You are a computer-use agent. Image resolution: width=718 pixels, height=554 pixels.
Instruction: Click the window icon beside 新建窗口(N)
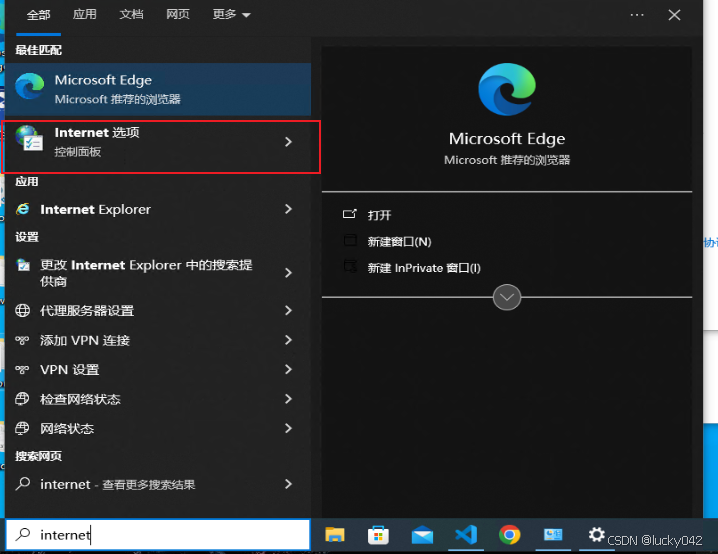(350, 240)
